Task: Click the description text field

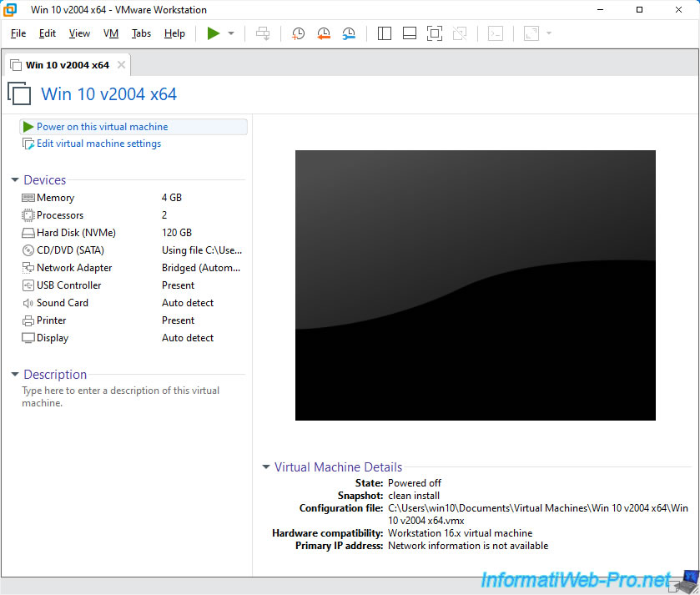Action: tap(120, 397)
